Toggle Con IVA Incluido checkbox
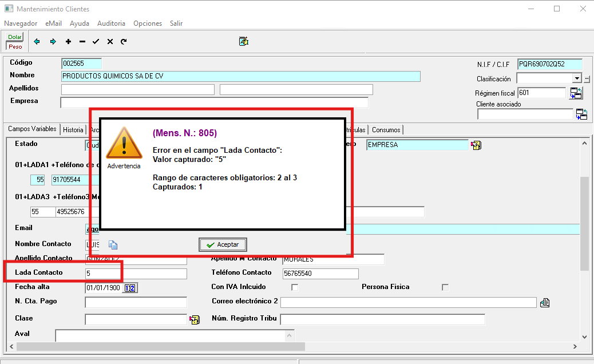This screenshot has height=364, width=594. pos(295,287)
